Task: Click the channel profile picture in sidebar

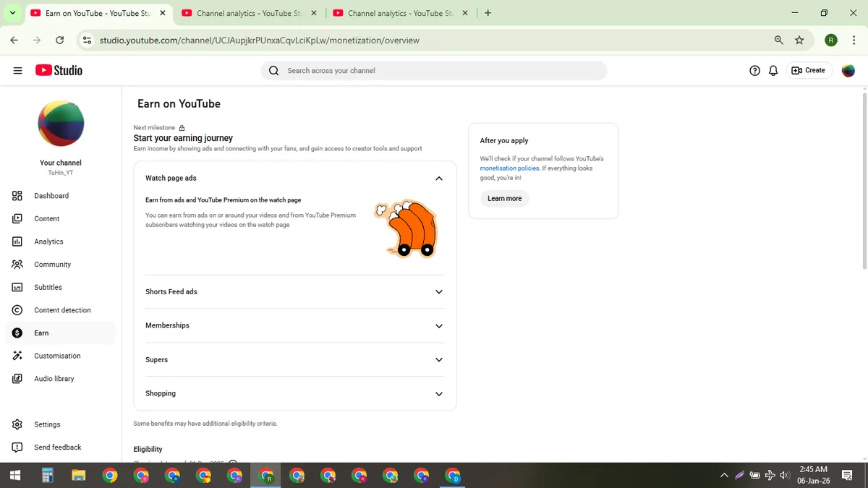Action: [x=61, y=124]
